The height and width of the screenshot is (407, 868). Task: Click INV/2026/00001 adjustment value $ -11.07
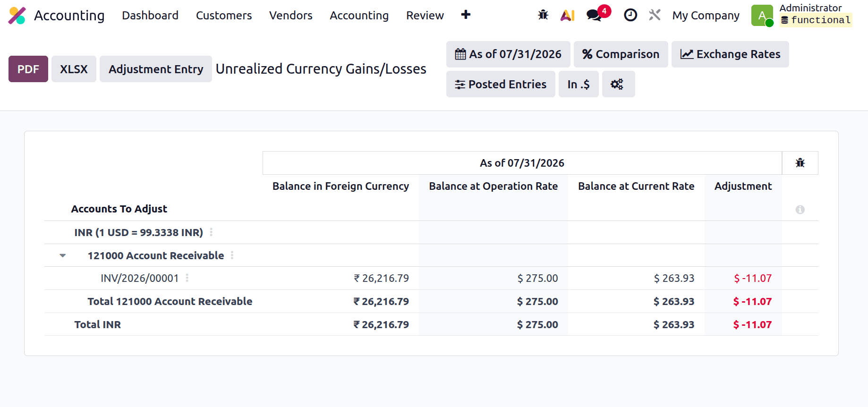[753, 278]
